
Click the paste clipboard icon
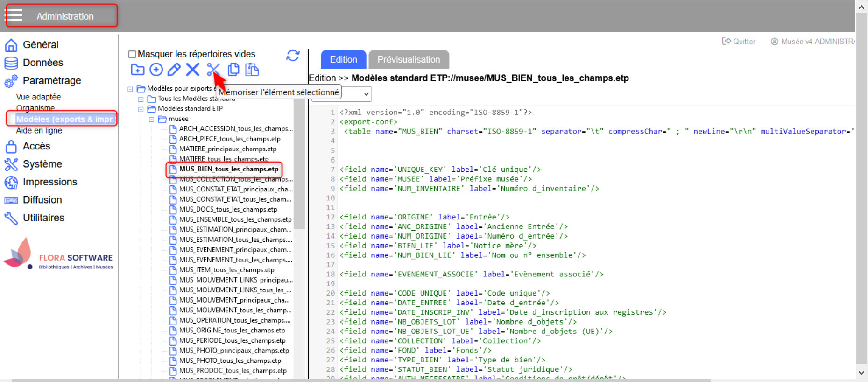click(252, 70)
